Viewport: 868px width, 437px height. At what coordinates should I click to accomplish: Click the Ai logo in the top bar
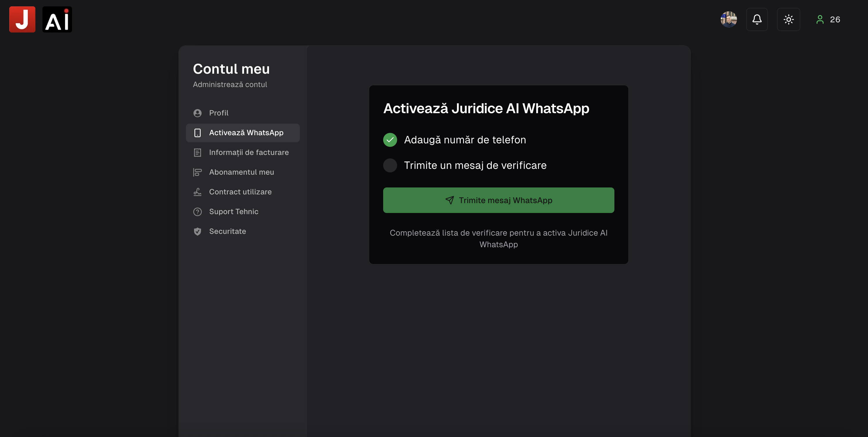tap(57, 19)
